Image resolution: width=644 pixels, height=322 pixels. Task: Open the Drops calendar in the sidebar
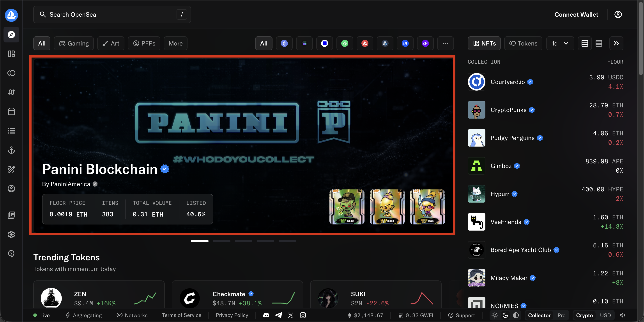coord(11,112)
